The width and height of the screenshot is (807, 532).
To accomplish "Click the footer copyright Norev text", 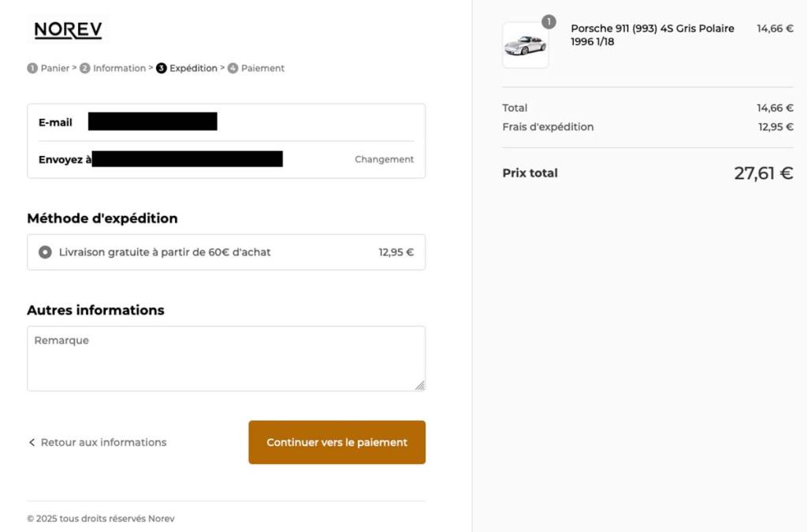I will (x=101, y=519).
